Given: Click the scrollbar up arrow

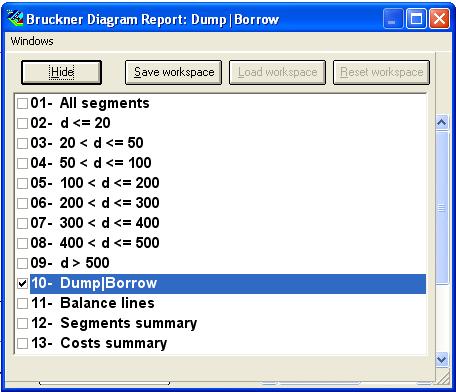Looking at the screenshot, I should pyautogui.click(x=442, y=123).
